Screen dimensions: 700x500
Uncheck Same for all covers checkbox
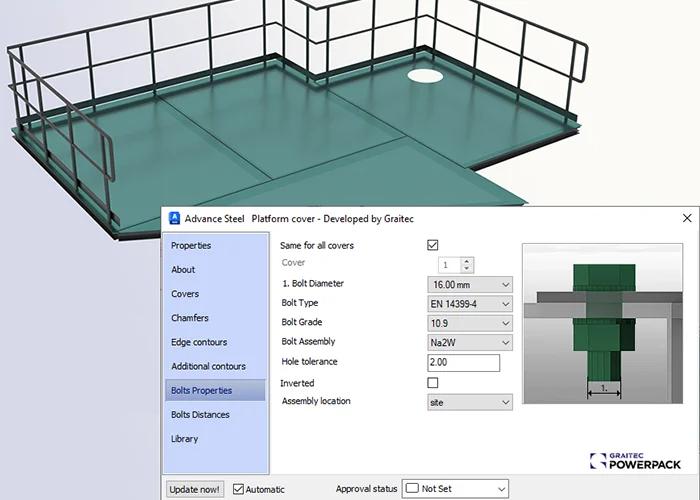[x=433, y=245]
